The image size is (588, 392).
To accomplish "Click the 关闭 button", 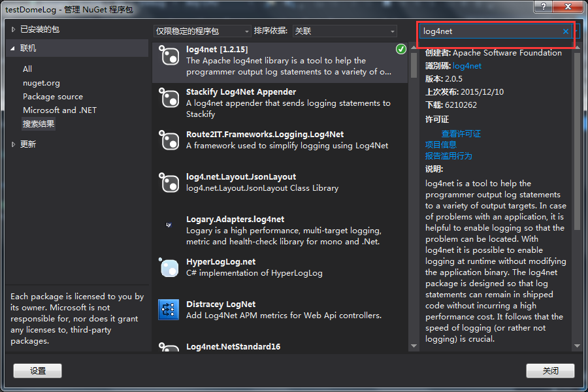I will coord(550,370).
